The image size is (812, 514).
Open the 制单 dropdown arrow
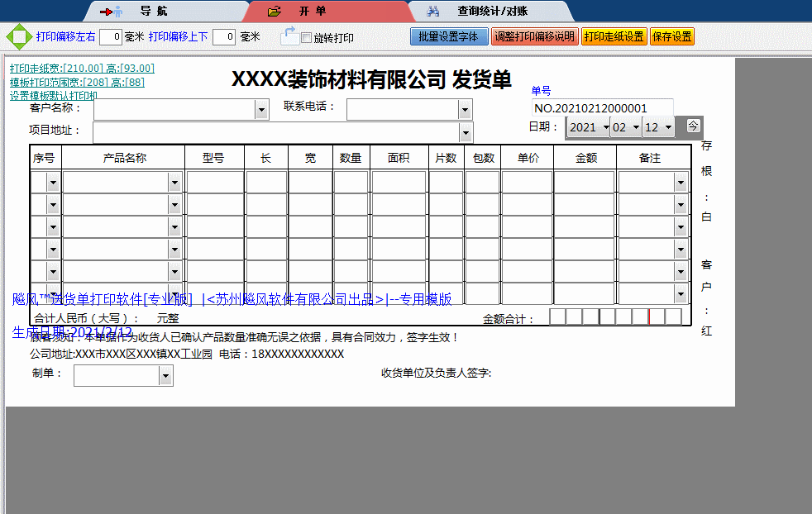coord(166,376)
